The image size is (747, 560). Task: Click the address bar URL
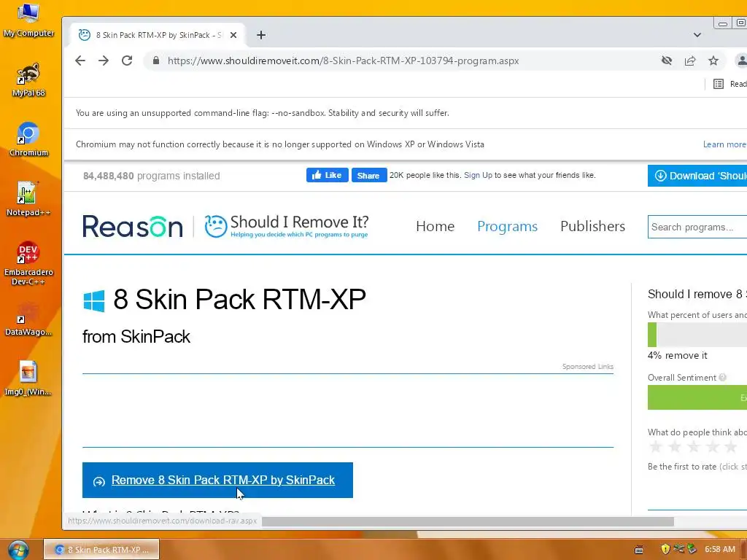pos(343,61)
